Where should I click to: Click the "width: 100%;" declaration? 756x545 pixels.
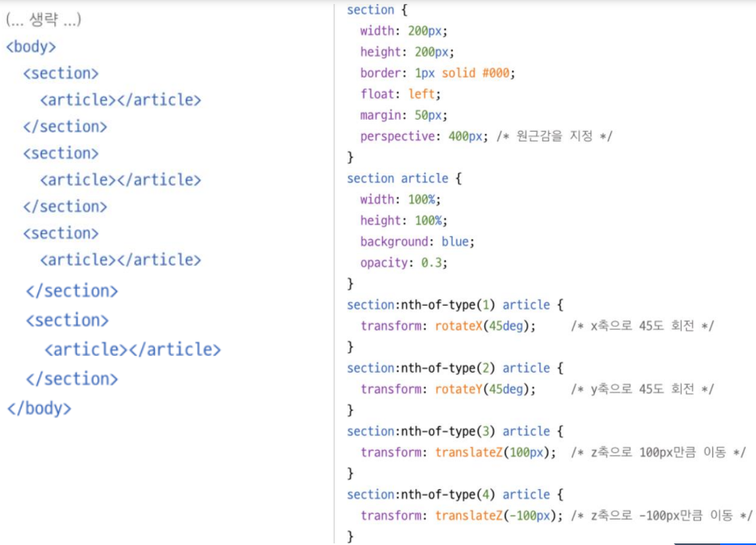pyautogui.click(x=400, y=199)
